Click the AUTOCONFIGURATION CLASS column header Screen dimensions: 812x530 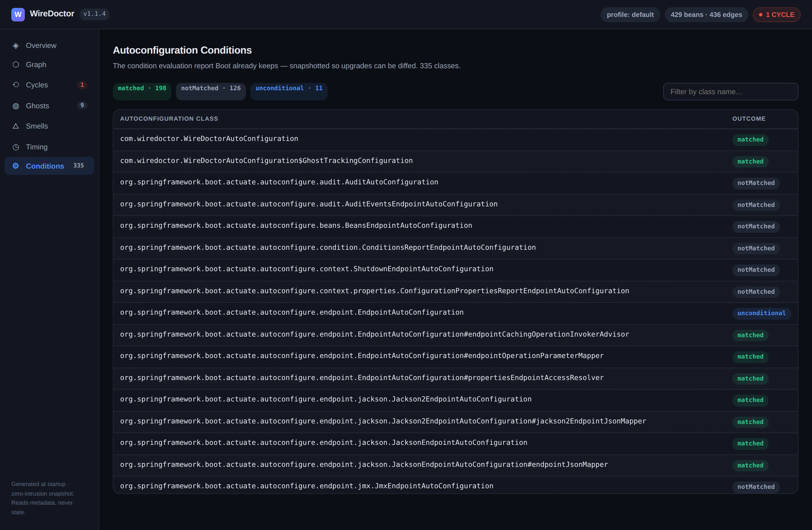click(169, 119)
